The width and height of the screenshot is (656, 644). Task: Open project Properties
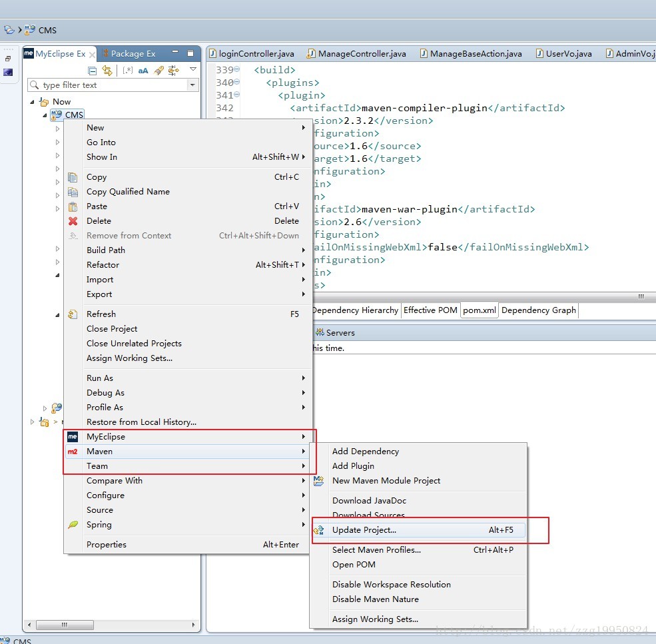tap(186, 545)
